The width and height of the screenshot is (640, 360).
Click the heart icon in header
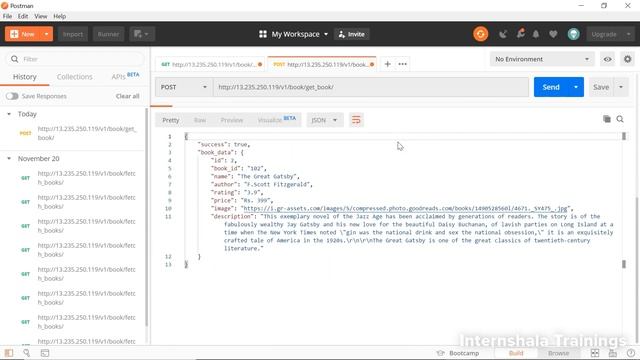pyautogui.click(x=553, y=34)
